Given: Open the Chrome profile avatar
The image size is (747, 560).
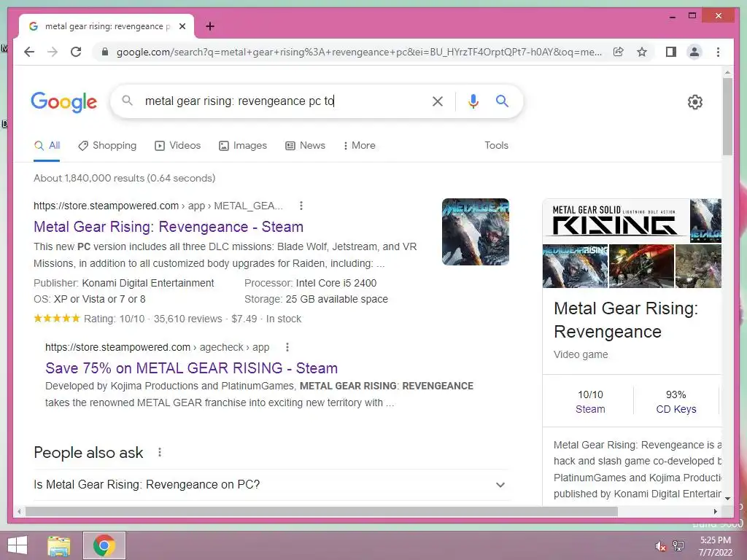Looking at the screenshot, I should 694,52.
